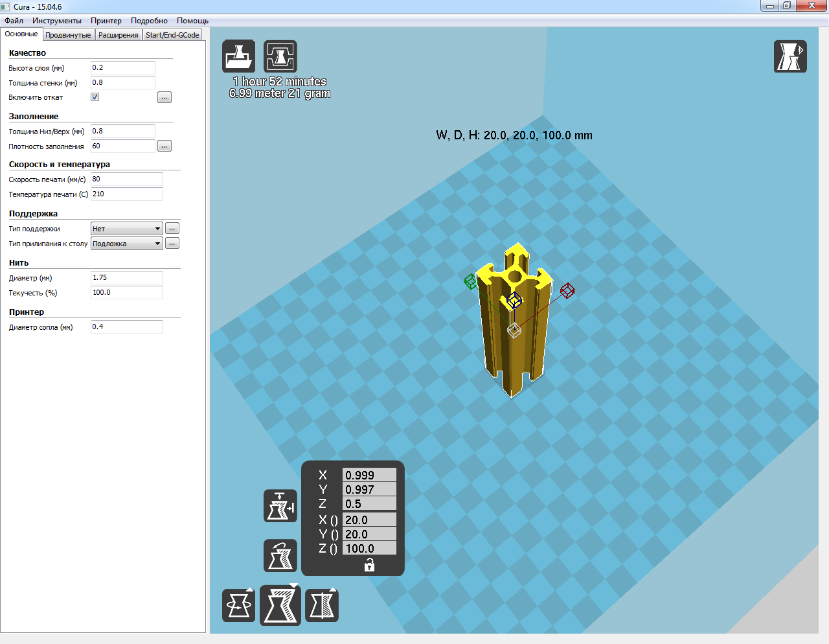829x644 pixels.
Task: Click the white uniform scale handle cube
Action: click(514, 330)
